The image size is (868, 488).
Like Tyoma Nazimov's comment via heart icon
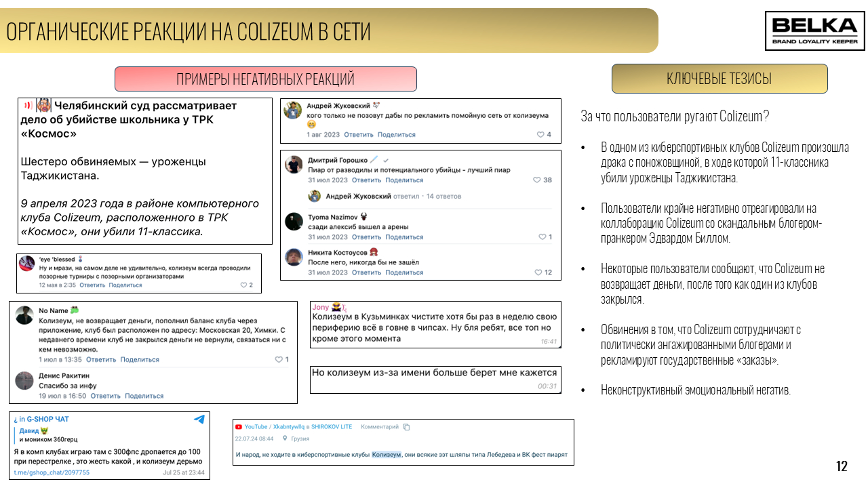pos(542,237)
